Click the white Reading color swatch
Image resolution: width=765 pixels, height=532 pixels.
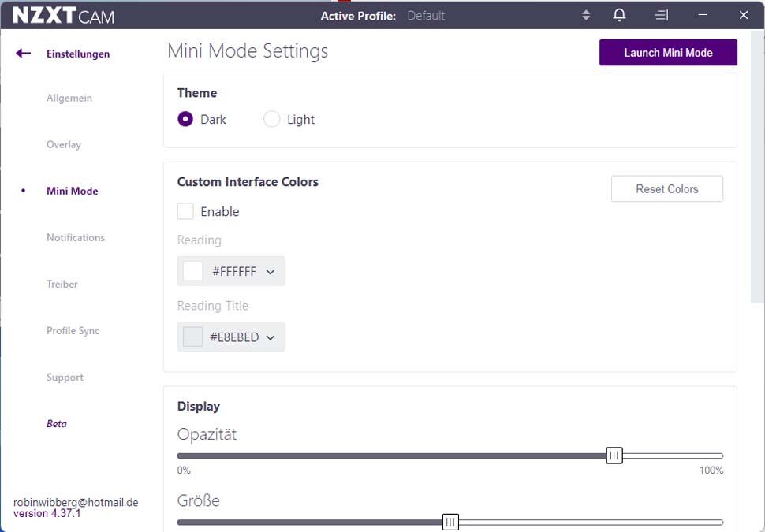192,271
